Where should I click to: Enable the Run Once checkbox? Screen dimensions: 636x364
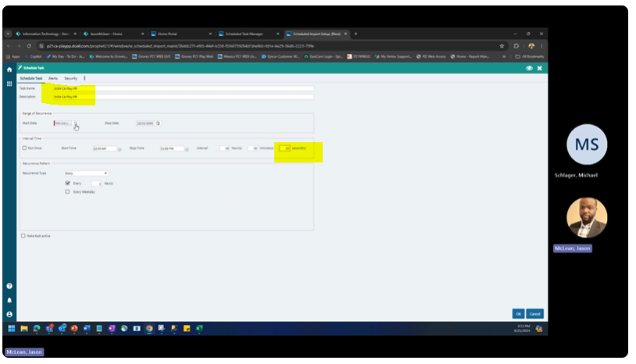click(x=24, y=148)
